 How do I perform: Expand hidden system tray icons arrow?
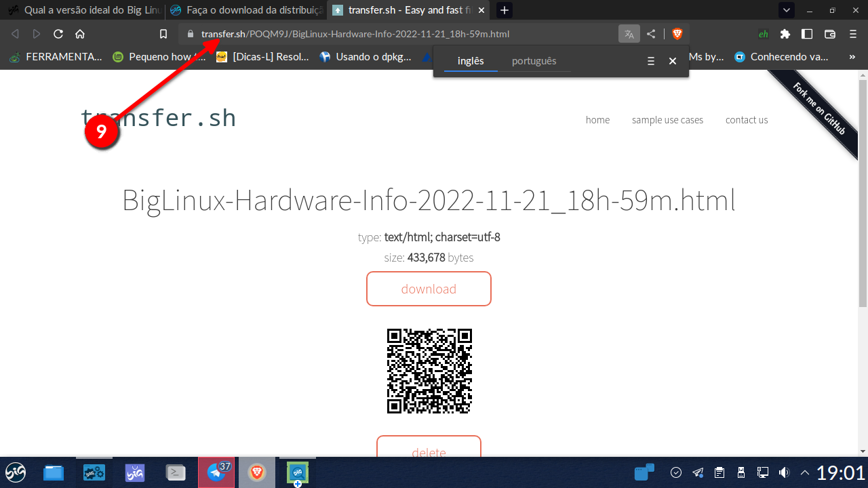[x=805, y=472]
